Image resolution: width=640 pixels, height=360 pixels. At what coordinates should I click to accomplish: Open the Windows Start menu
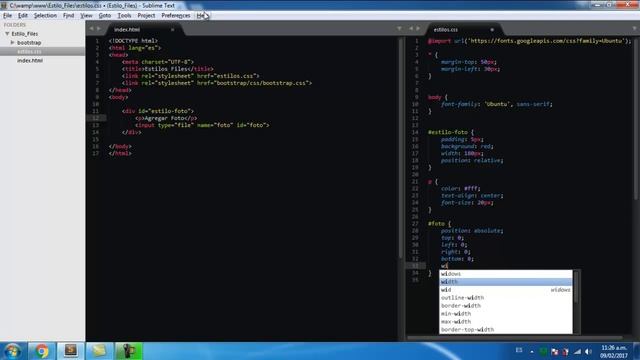point(12,351)
